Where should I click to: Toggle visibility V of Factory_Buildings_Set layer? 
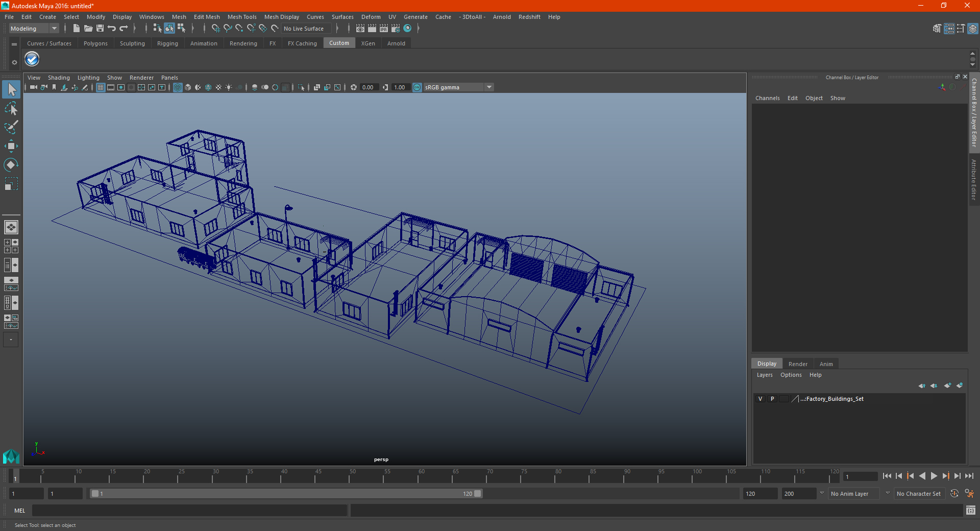pyautogui.click(x=761, y=399)
